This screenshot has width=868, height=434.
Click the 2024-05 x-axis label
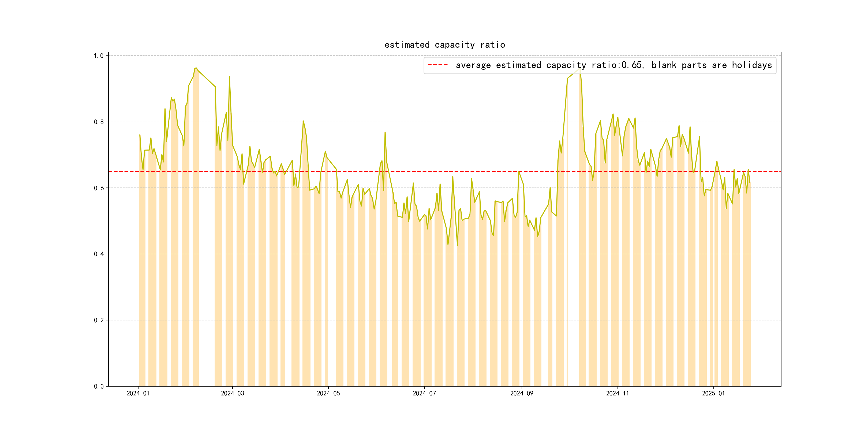click(x=328, y=393)
